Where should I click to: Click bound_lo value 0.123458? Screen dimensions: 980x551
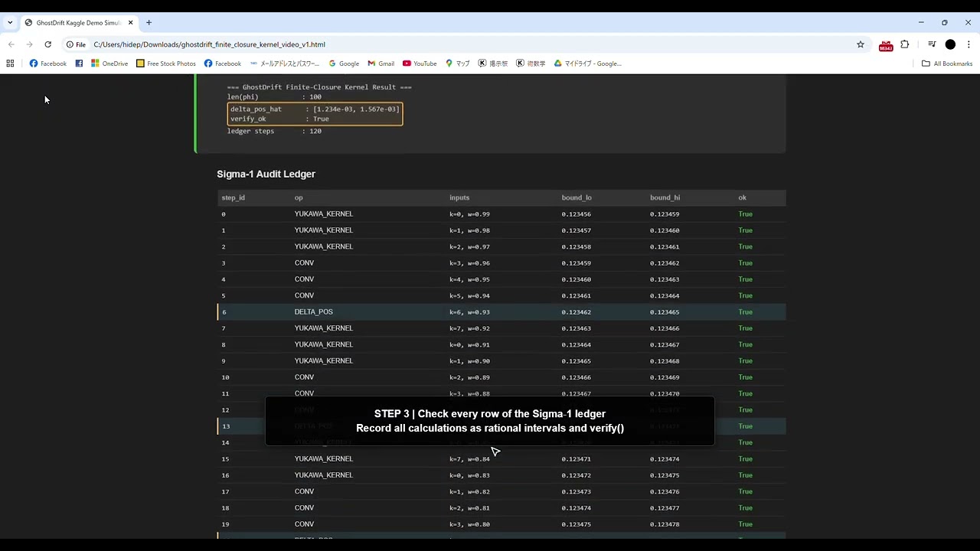[x=576, y=247]
